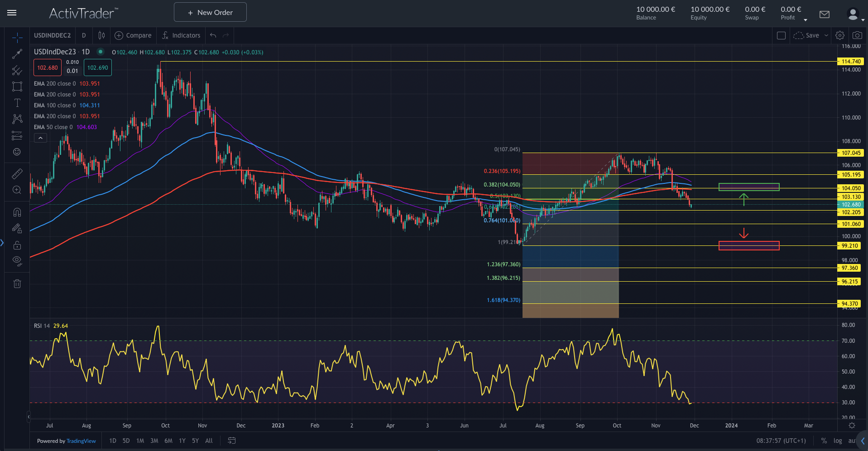Open chart settings gear icon
The height and width of the screenshot is (451, 868).
pyautogui.click(x=840, y=35)
